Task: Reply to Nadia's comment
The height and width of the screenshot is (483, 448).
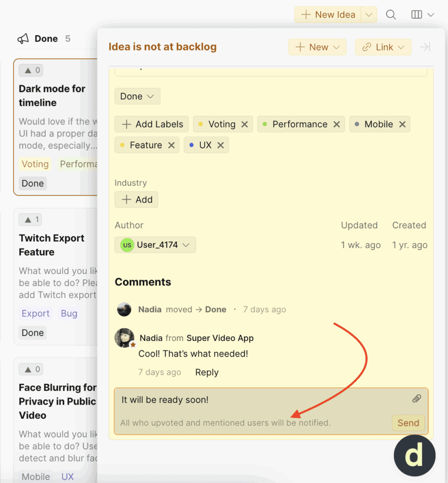Action: pyautogui.click(x=207, y=372)
